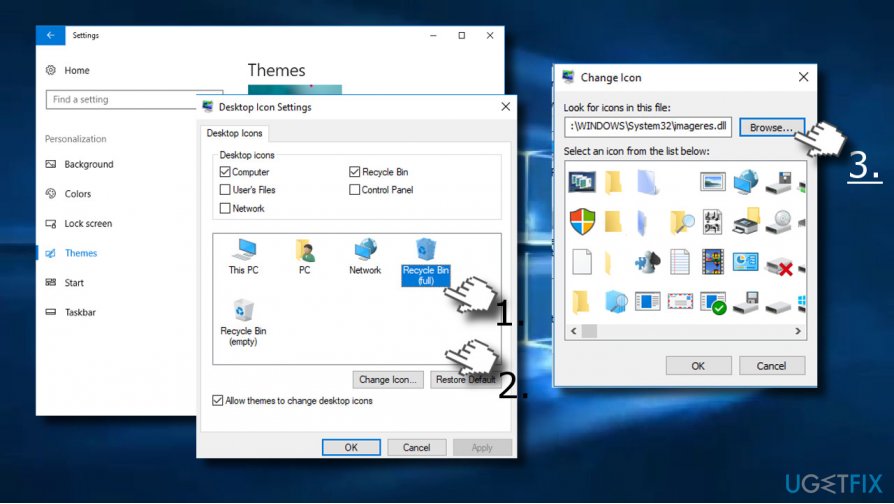Select the floppy drive icon in the bottom row
Image resolution: width=894 pixels, height=504 pixels.
click(746, 302)
